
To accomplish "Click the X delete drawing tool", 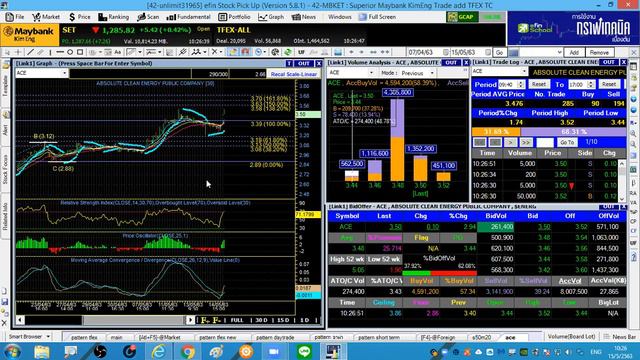I will coord(214,52).
